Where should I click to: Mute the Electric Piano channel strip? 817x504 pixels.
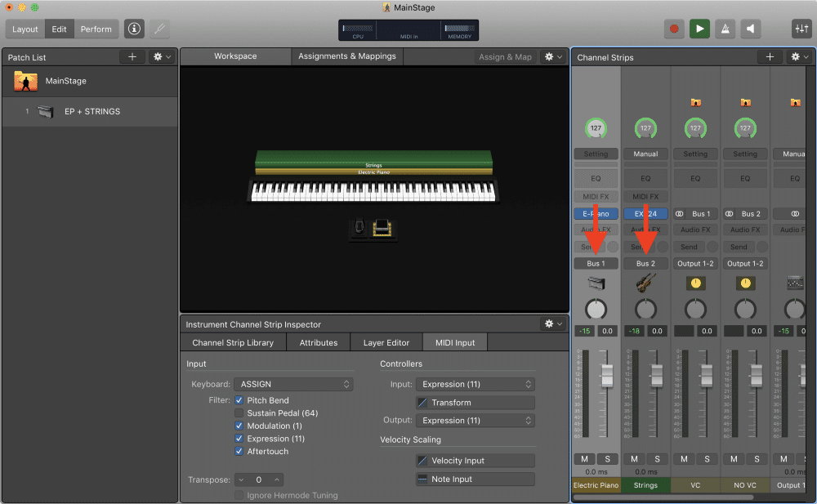(x=585, y=458)
